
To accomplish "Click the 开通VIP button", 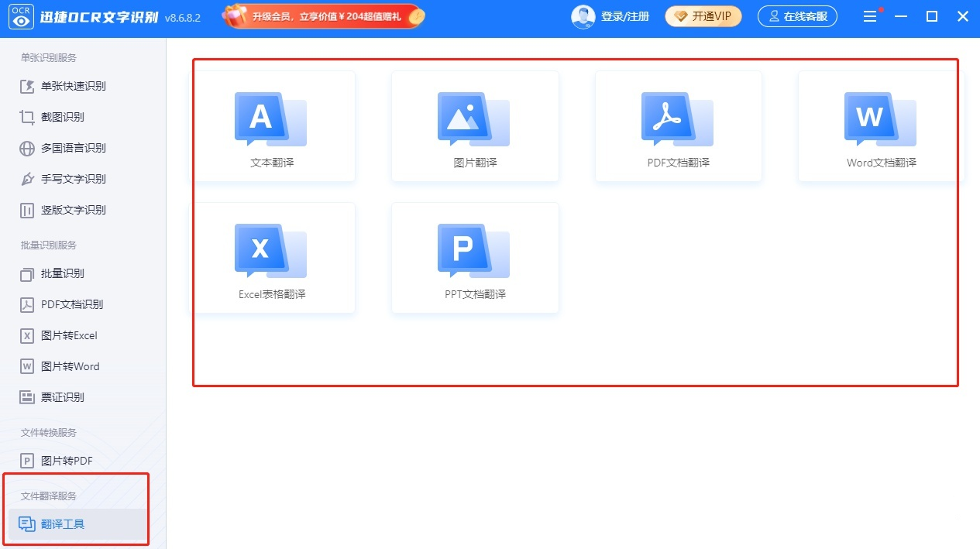I will tap(703, 16).
